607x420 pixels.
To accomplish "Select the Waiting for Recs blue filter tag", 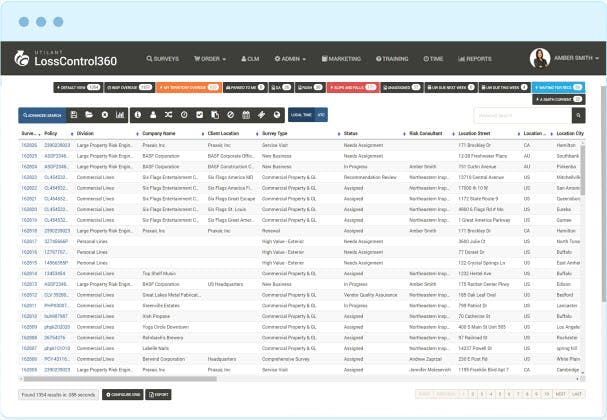I will 558,87.
